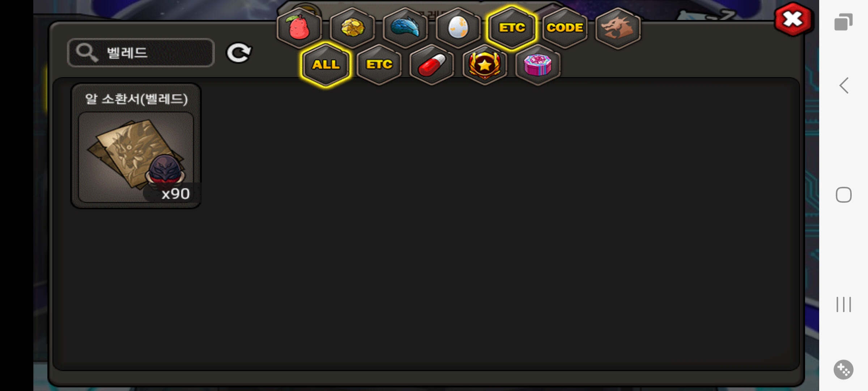Screen dimensions: 868x391
Task: Click the magnifying glass search icon
Action: pos(87,53)
